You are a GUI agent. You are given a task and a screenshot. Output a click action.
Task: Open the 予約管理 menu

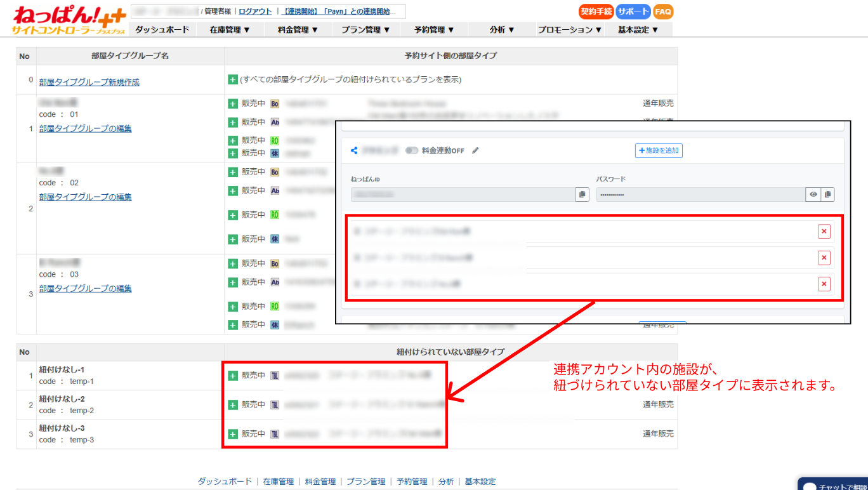tap(434, 30)
